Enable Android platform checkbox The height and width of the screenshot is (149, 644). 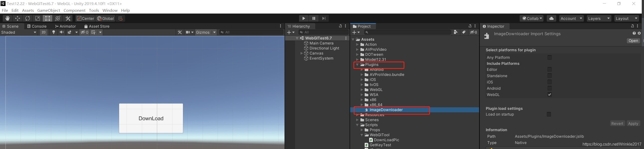[549, 88]
